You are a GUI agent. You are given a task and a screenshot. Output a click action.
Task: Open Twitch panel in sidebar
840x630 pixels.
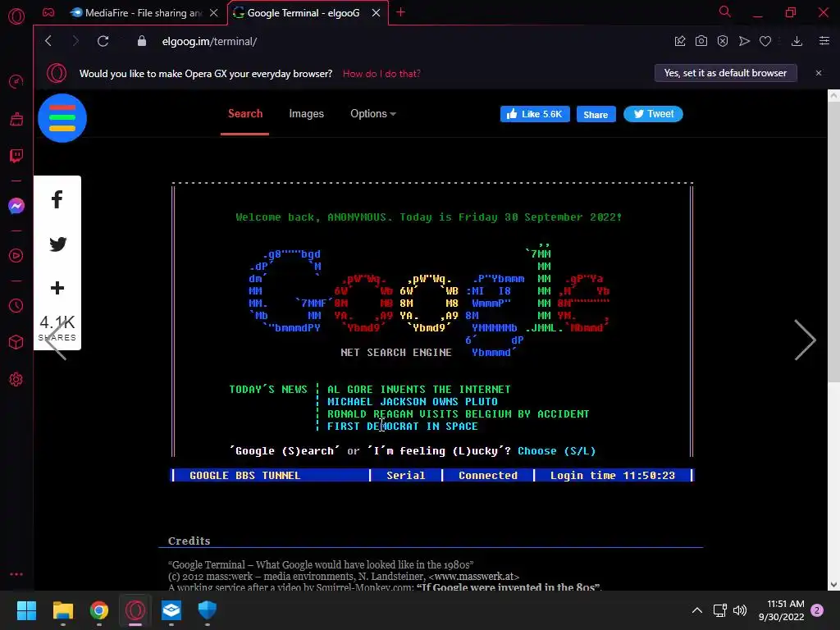tap(16, 156)
